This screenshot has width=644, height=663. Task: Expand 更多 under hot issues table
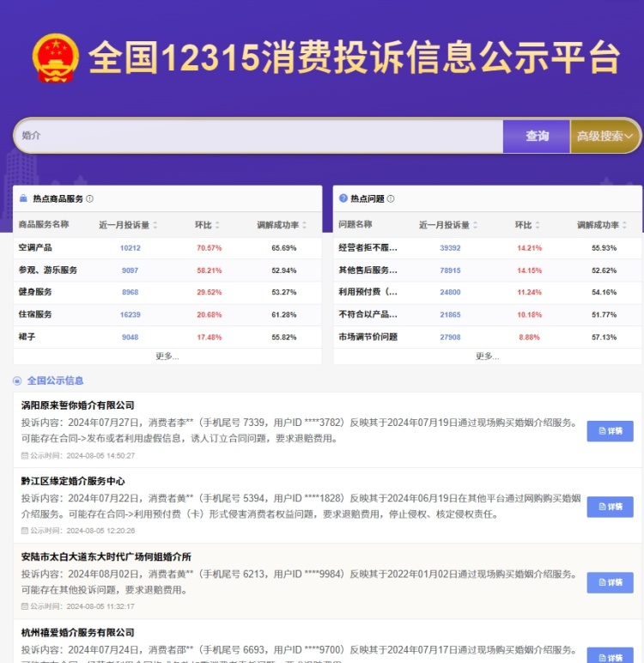click(487, 356)
